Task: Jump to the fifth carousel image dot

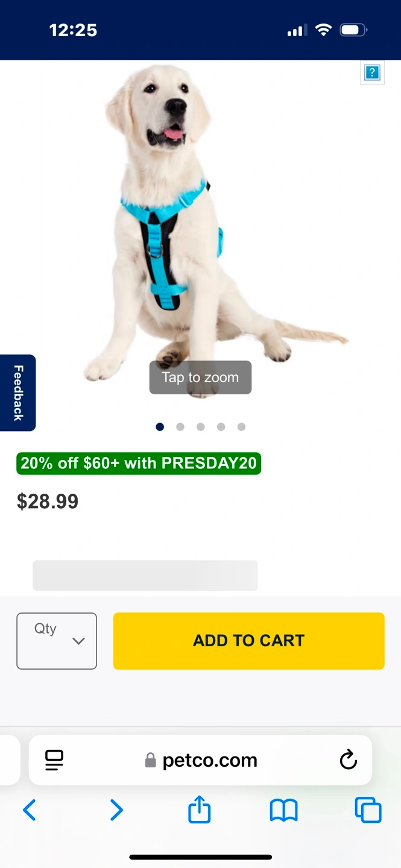Action: pyautogui.click(x=241, y=427)
